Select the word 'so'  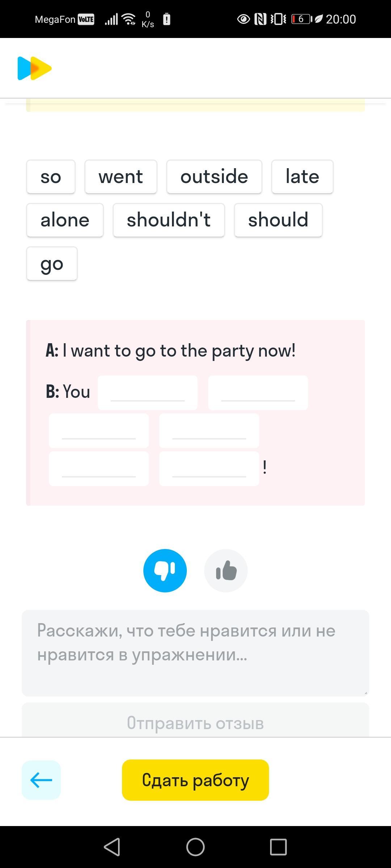(51, 177)
